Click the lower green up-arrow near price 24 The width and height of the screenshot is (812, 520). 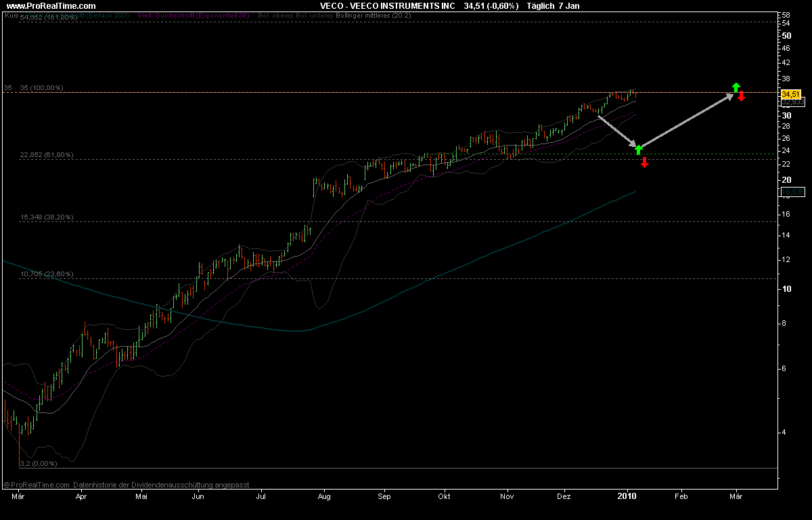pos(638,150)
